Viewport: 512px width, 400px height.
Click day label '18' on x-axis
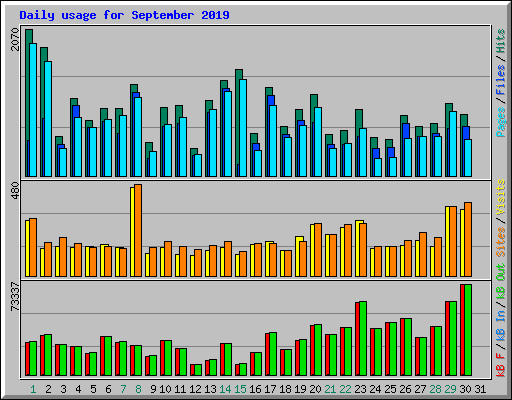pyautogui.click(x=285, y=389)
